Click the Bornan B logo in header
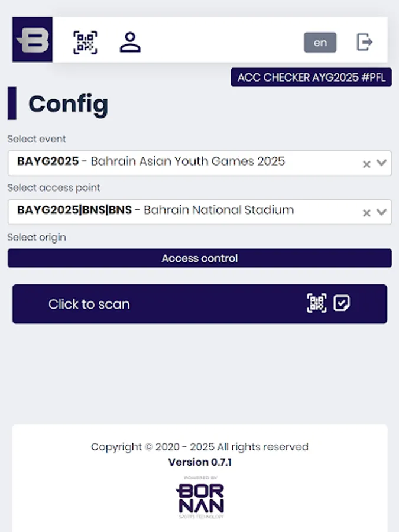 pos(33,40)
